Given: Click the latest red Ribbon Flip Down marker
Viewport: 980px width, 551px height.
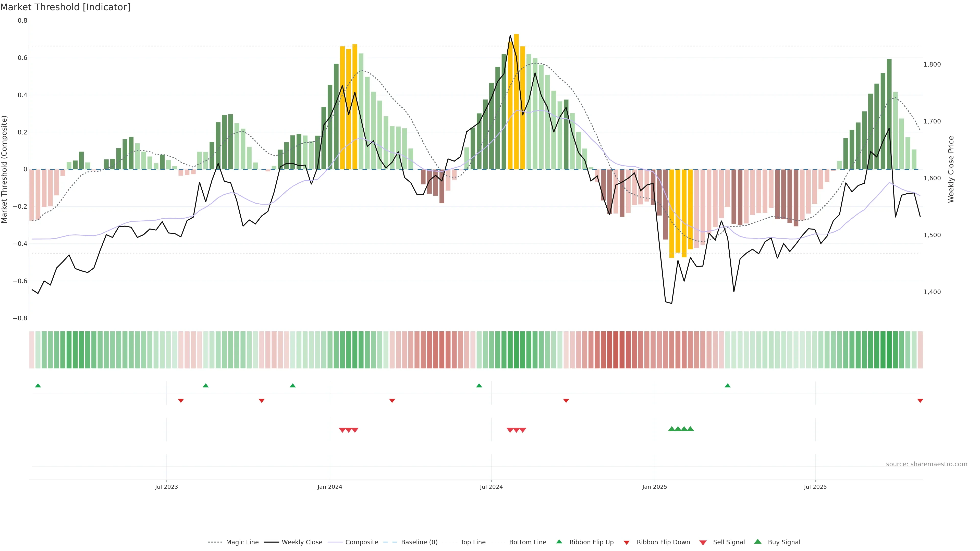Looking at the screenshot, I should [x=920, y=401].
